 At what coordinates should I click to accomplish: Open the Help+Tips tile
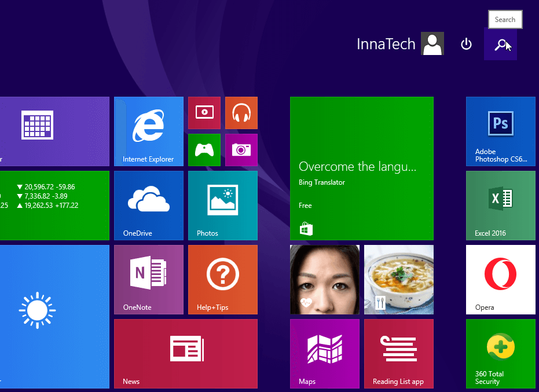tap(223, 280)
